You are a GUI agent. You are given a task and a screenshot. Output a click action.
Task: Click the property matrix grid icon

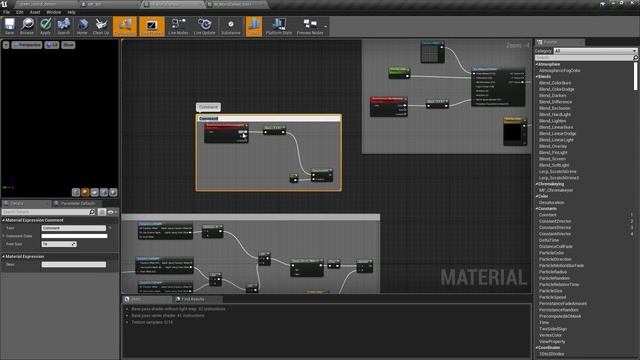102,212
